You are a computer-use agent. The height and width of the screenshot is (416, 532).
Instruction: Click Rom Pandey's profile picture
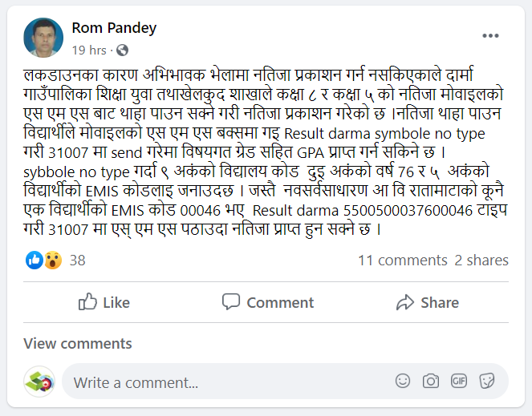[44, 38]
